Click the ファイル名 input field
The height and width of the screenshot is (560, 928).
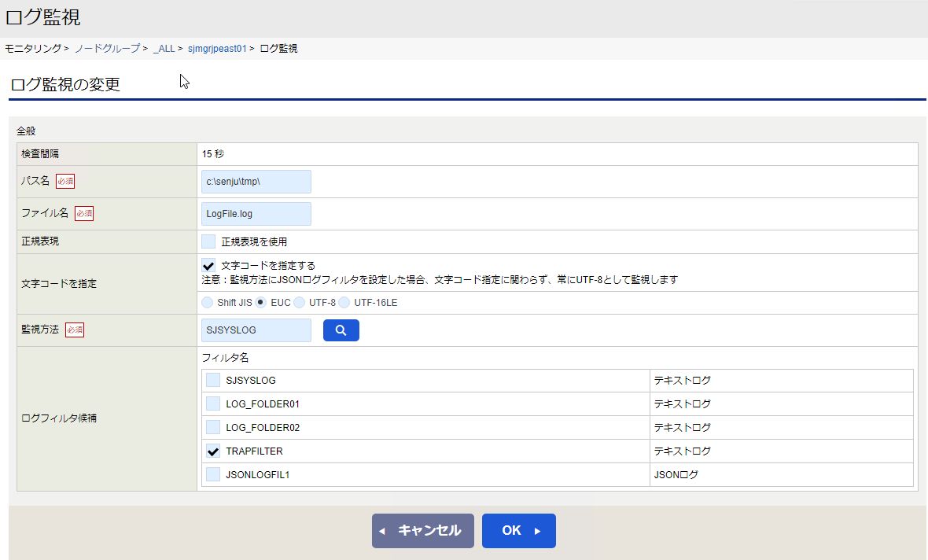tap(256, 214)
